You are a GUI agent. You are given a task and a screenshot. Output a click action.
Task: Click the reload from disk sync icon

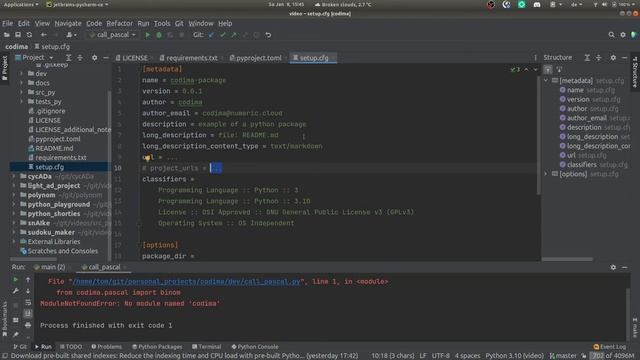pos(29,35)
